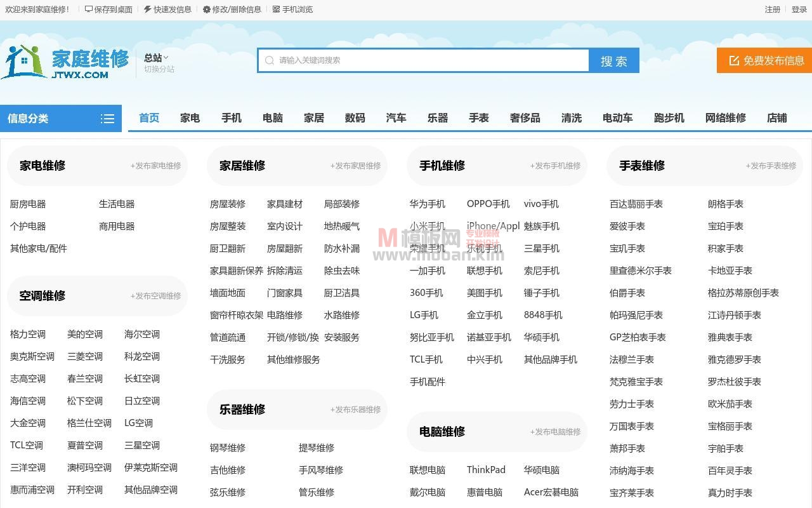Click the QR icon for 手机浏览
812x508 pixels.
click(276, 10)
